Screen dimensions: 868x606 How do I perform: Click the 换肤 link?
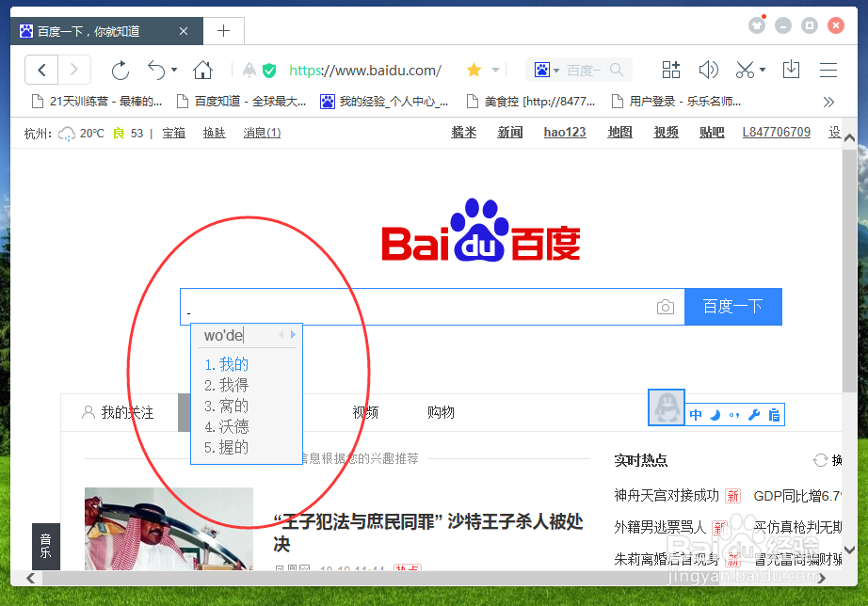(215, 133)
